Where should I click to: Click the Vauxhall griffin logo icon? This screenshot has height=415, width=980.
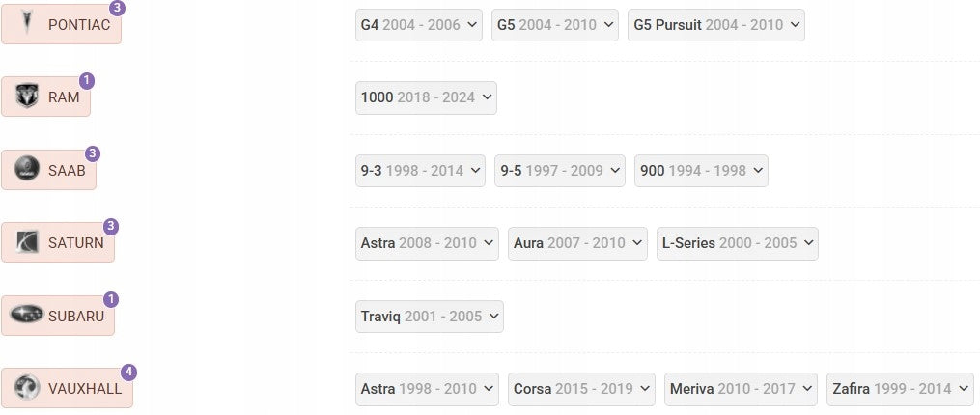click(26, 388)
